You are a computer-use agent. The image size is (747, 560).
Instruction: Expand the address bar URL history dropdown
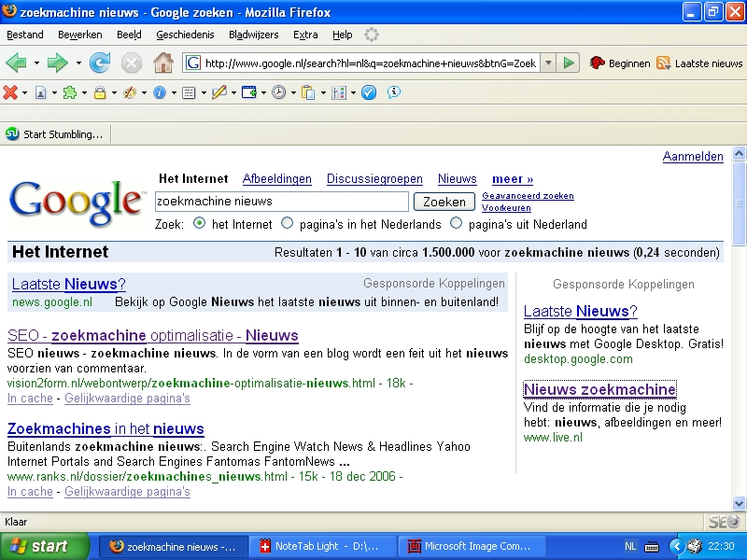tap(548, 63)
